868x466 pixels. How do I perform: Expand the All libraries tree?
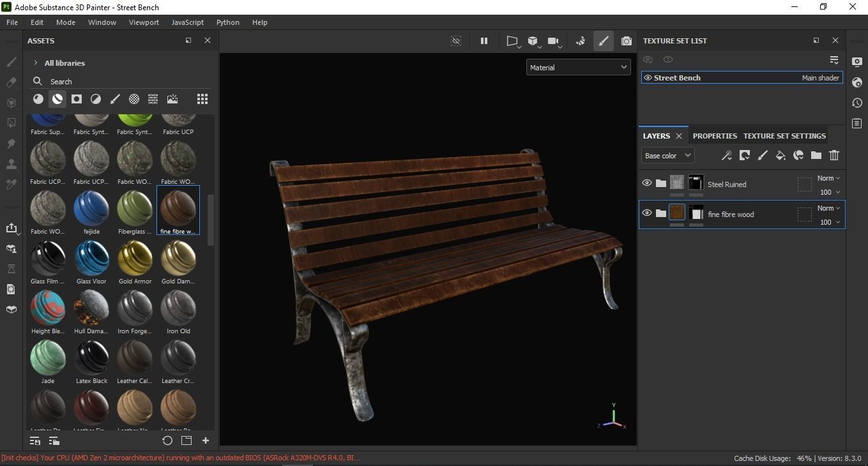[x=36, y=63]
